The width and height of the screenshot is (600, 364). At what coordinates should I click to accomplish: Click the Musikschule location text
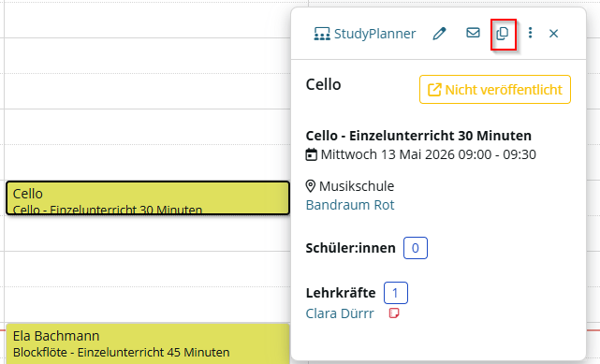pyautogui.click(x=357, y=186)
